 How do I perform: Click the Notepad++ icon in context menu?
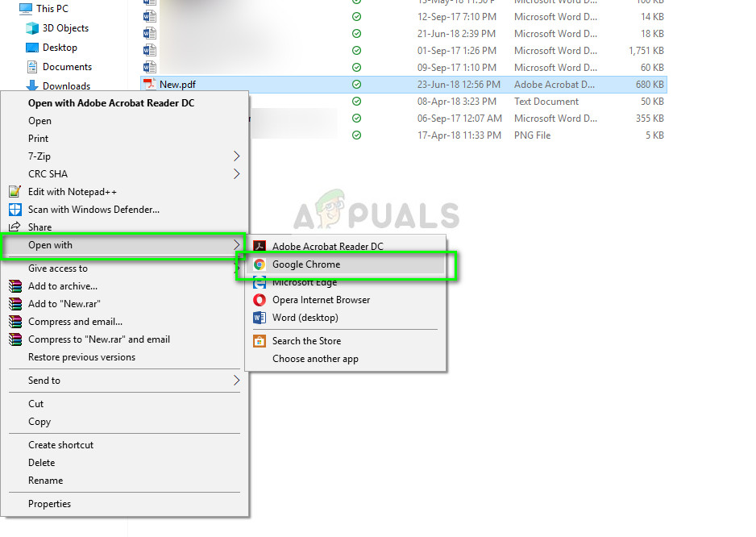point(15,192)
